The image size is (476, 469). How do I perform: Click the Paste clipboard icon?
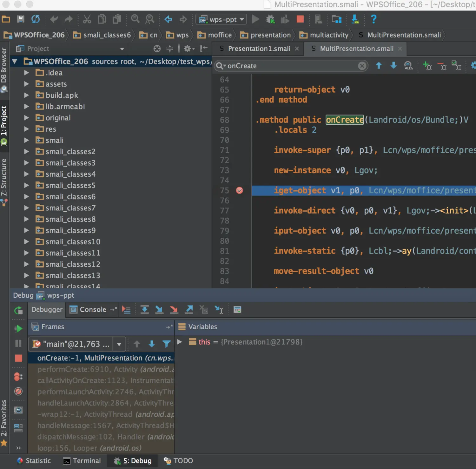[x=117, y=19]
